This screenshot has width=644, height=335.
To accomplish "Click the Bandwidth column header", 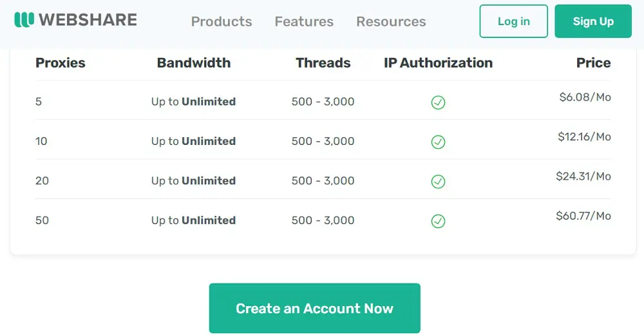I will click(194, 63).
